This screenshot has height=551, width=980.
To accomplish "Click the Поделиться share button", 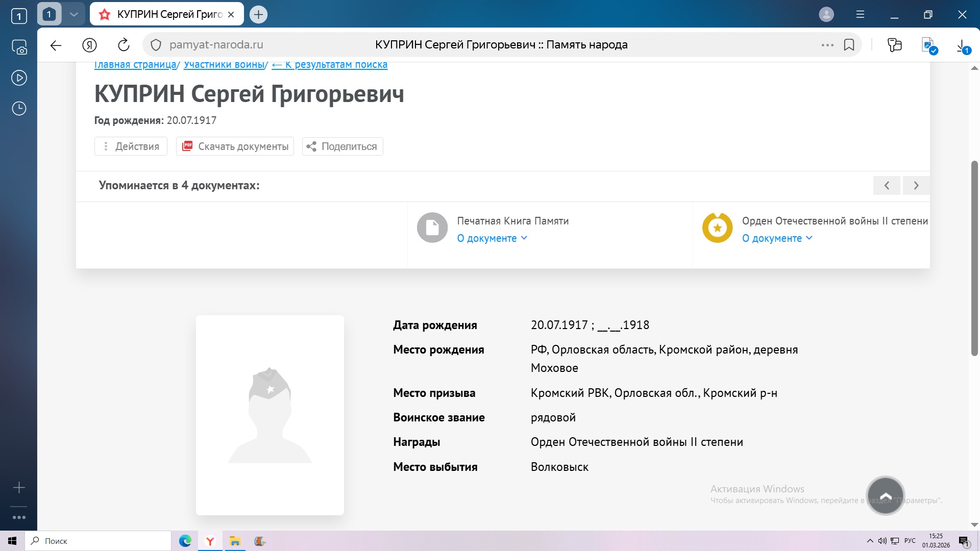I will (342, 146).
